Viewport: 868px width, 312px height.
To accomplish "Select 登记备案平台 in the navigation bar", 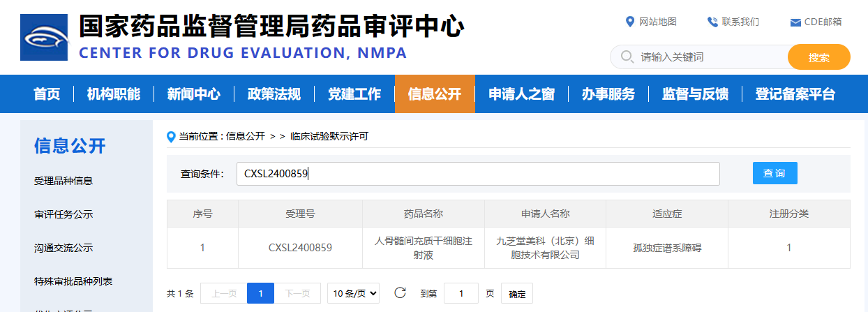I will 795,94.
